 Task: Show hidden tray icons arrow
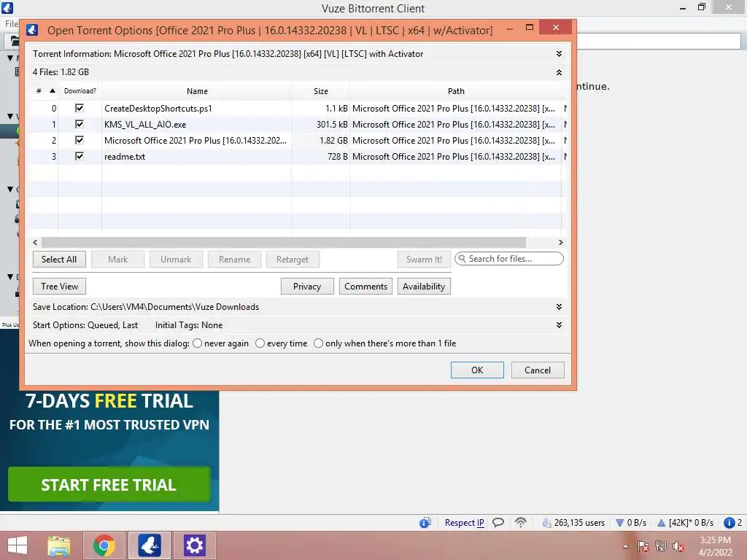[625, 546]
